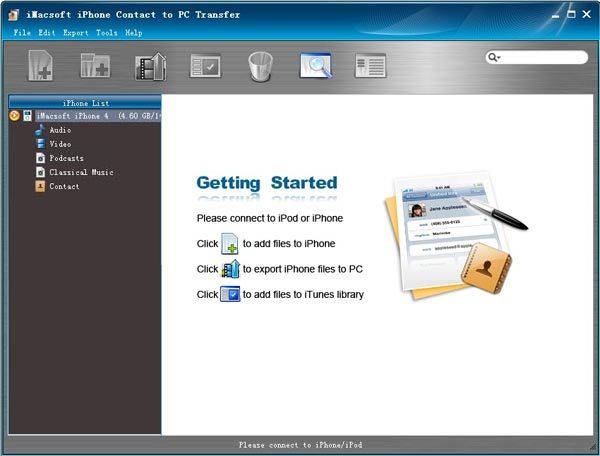Open the Help menu
This screenshot has width=600, height=456.
coord(134,33)
